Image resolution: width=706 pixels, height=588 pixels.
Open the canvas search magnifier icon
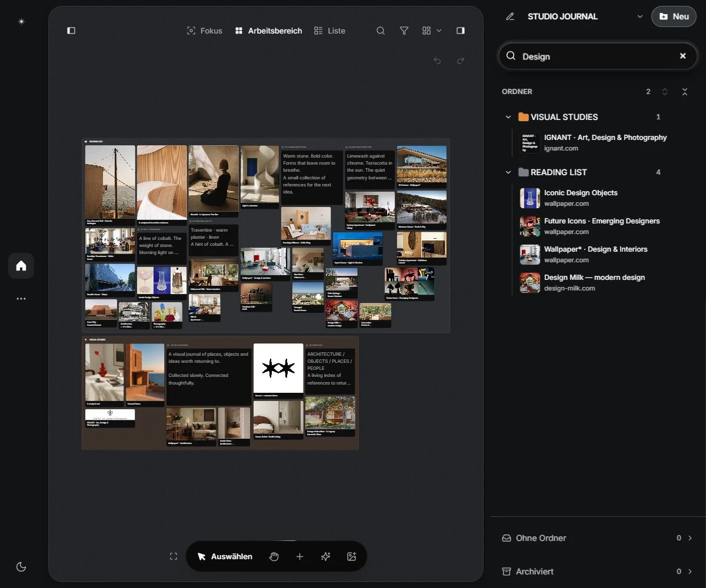(x=381, y=31)
